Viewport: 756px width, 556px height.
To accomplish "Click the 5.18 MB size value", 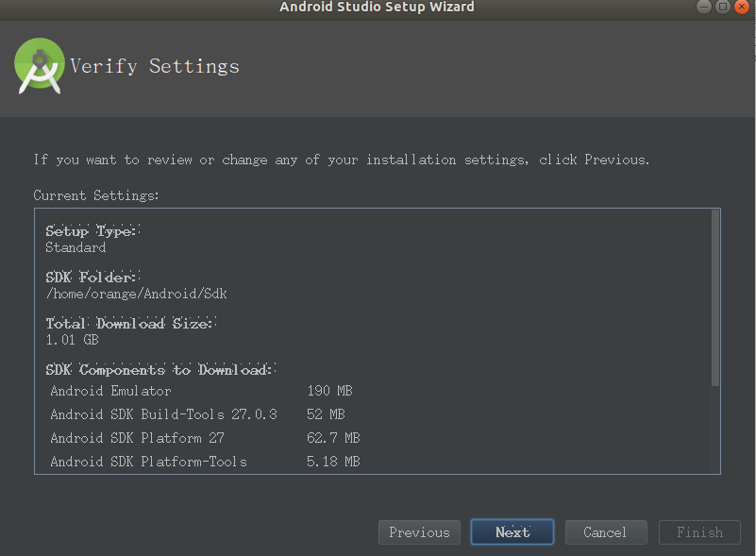I will 333,462.
